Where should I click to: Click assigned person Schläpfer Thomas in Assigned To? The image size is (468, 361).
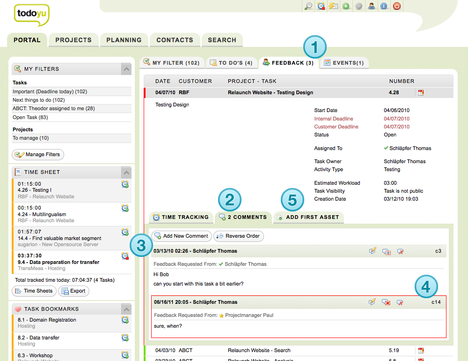coord(410,148)
